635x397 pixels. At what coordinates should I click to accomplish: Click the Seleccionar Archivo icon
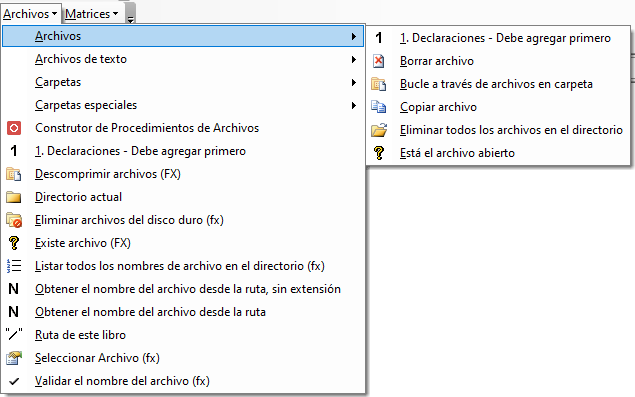point(14,358)
